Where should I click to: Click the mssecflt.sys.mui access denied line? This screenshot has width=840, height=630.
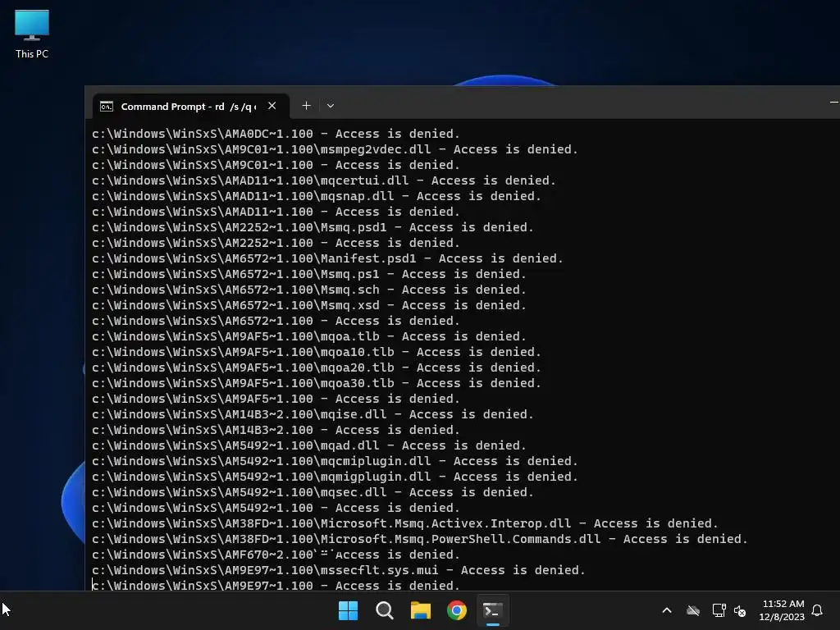339,570
